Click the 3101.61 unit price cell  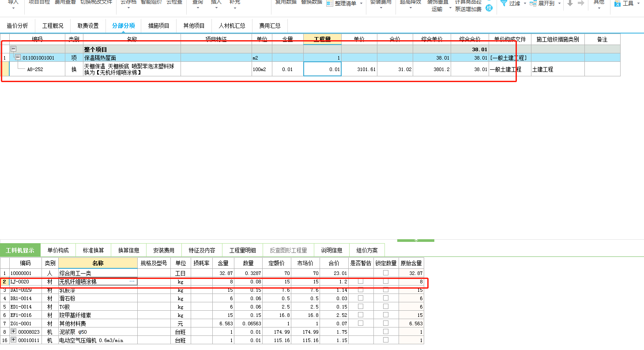click(x=359, y=69)
